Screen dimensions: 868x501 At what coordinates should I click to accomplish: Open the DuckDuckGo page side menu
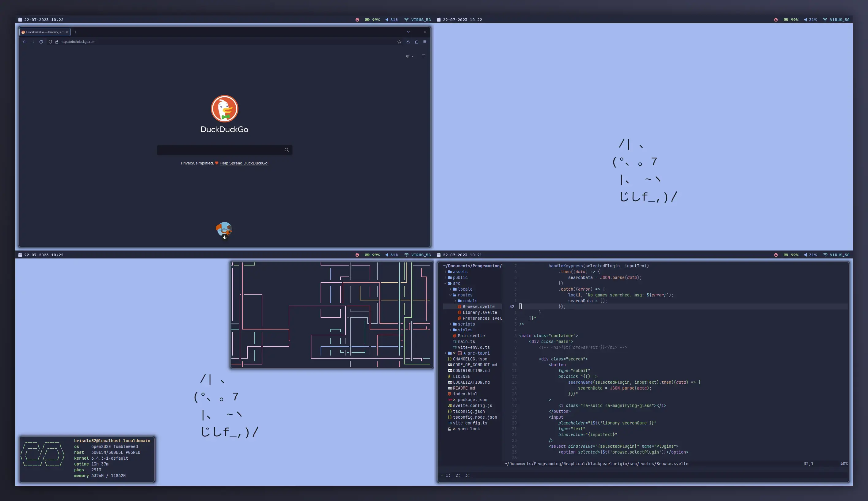tap(424, 56)
